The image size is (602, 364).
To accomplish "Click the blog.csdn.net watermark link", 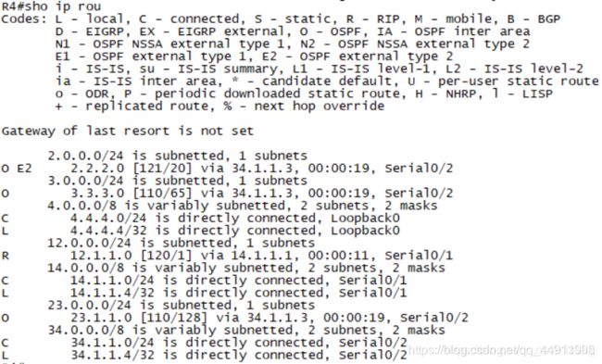I will 502,350.
